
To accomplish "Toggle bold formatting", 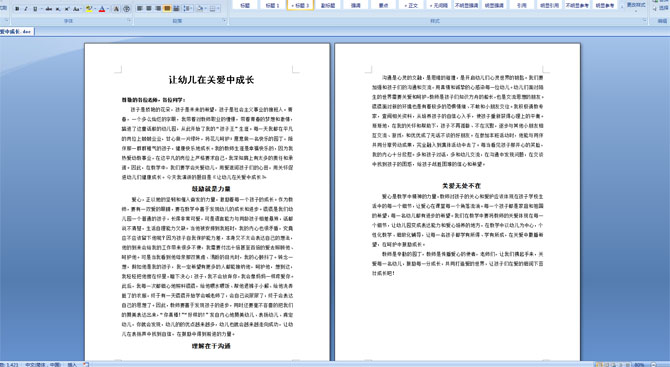I will (x=17, y=9).
